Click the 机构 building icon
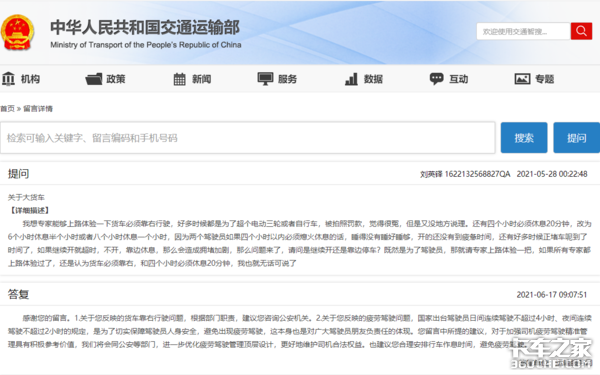This screenshot has width=600, height=375. pos(8,79)
